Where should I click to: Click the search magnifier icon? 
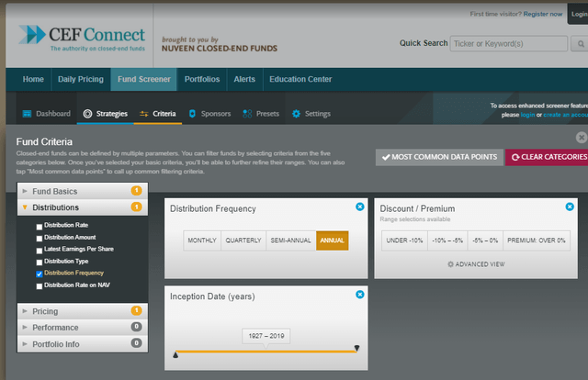580,43
